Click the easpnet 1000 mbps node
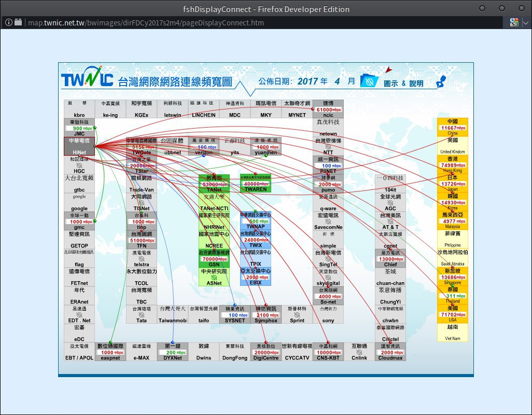 110,352
